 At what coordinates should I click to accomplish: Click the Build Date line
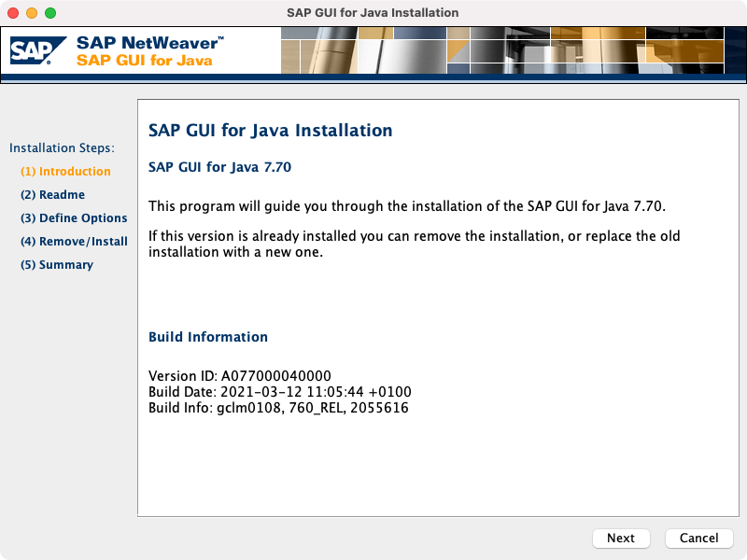[280, 392]
